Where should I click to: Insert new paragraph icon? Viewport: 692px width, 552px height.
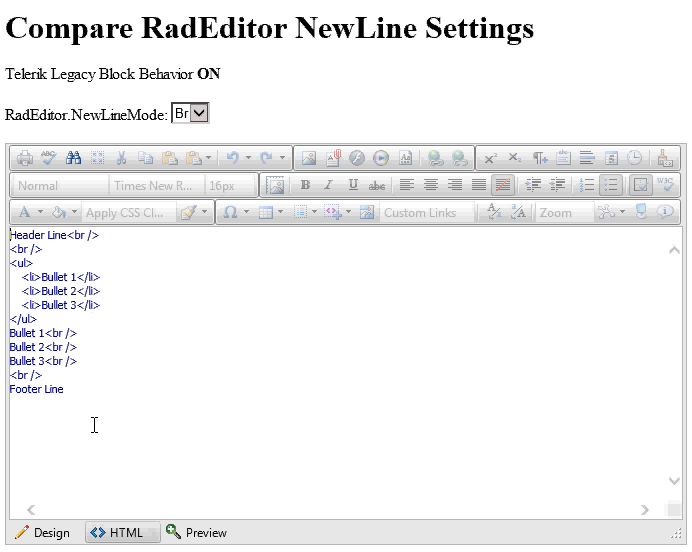(540, 158)
